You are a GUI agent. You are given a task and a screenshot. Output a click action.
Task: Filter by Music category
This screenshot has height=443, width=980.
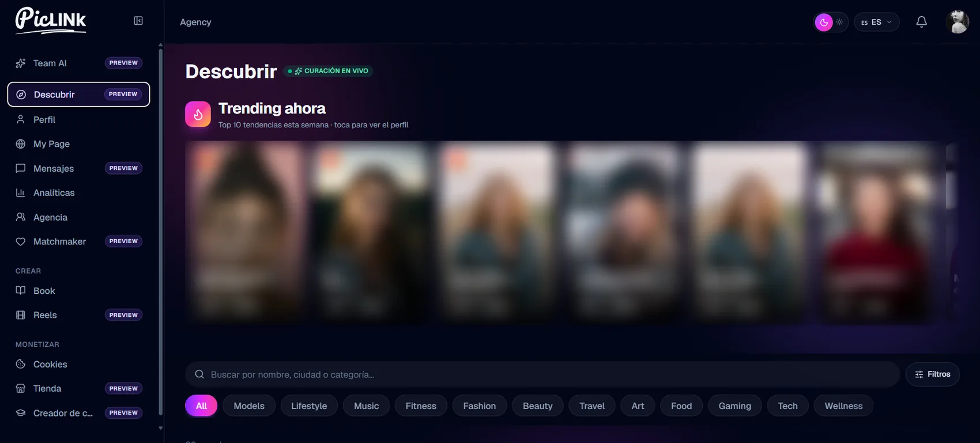[367, 406]
